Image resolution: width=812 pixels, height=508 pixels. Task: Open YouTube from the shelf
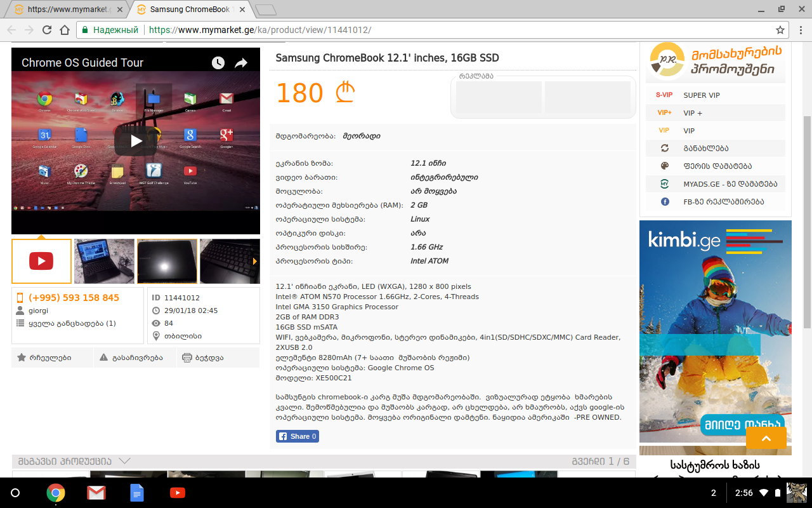(x=178, y=493)
